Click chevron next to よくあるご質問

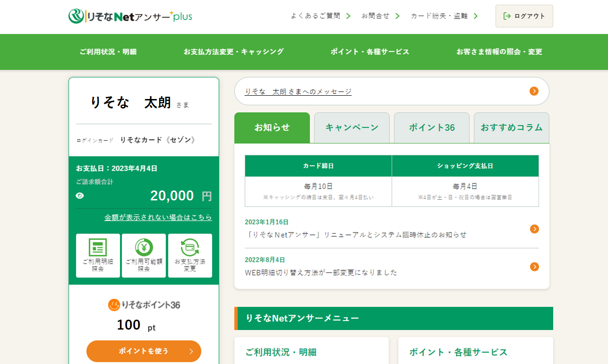click(348, 16)
